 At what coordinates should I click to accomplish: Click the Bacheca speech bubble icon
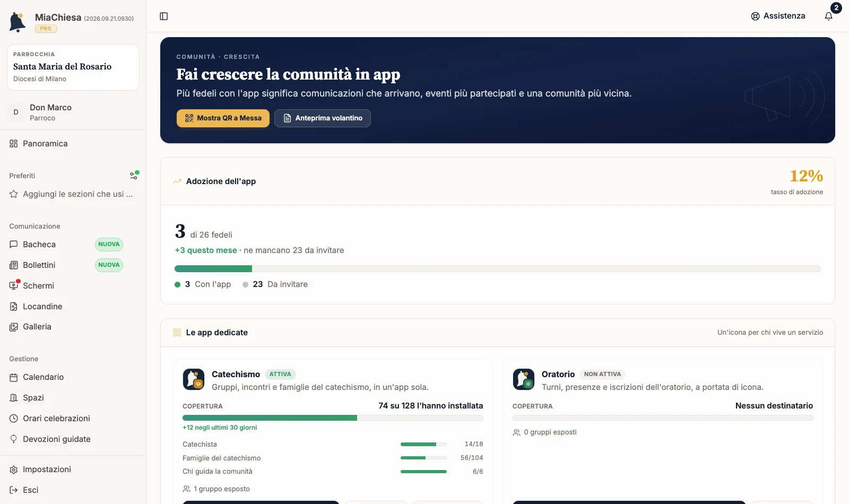point(14,245)
